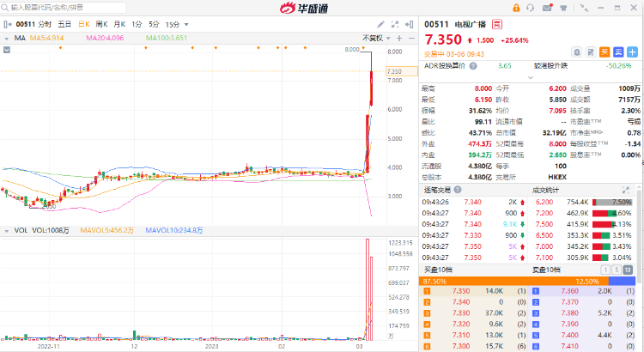Switch to 分时 intraday tab
The image size is (644, 352).
click(45, 25)
